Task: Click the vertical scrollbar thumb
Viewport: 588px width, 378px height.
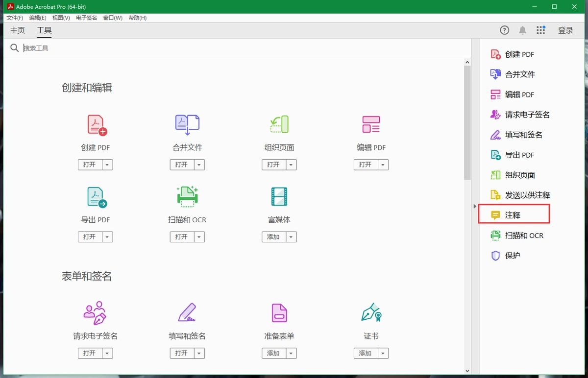Action: tap(467, 122)
